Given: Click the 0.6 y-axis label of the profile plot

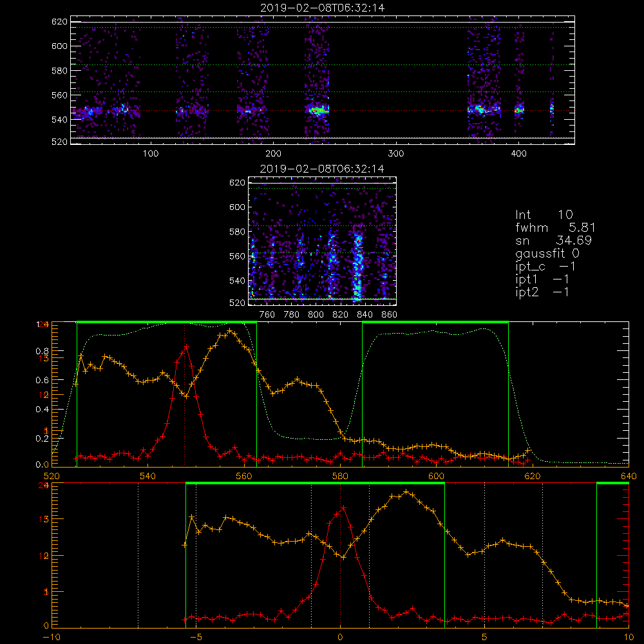Looking at the screenshot, I should 43,381.
